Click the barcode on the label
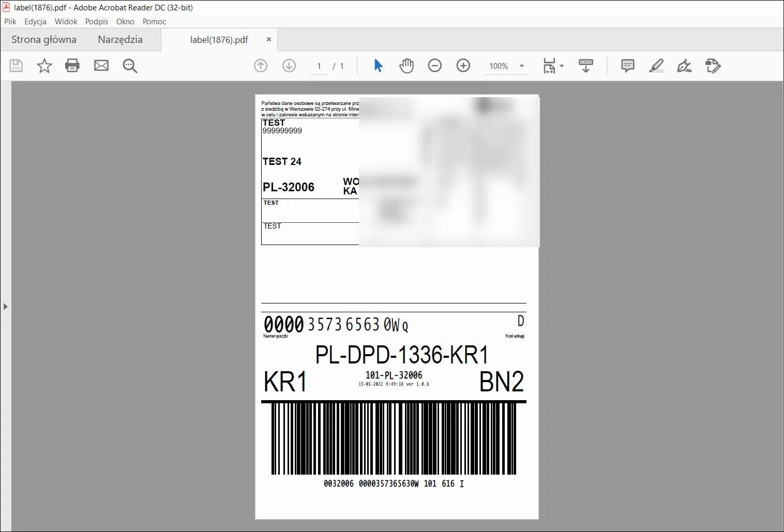The height and width of the screenshot is (532, 784). click(394, 438)
